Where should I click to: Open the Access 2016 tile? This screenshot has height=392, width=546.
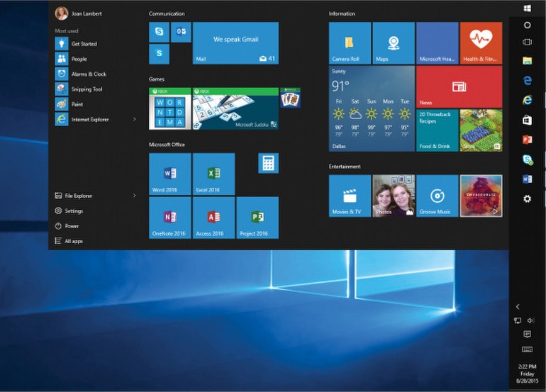[x=213, y=218]
